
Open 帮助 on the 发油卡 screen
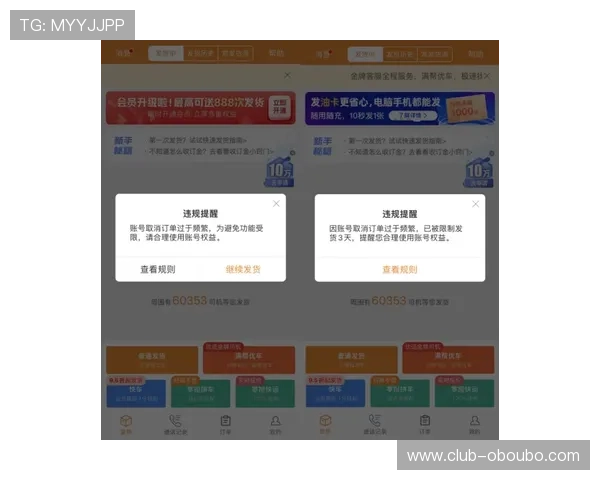click(476, 54)
